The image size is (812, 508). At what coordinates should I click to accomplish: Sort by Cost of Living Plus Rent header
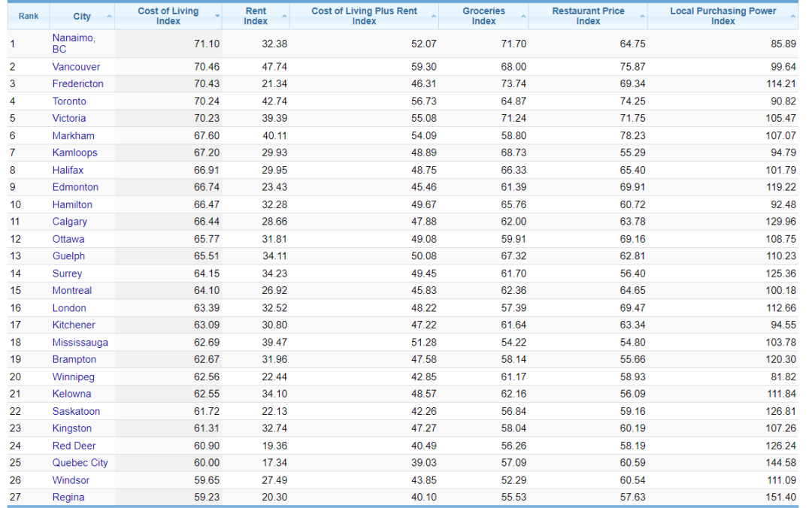tap(364, 16)
